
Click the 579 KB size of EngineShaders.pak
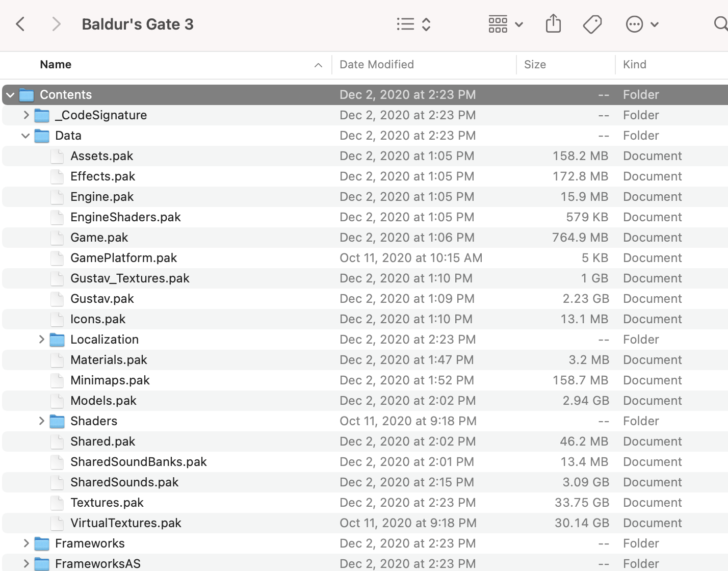[x=587, y=217]
